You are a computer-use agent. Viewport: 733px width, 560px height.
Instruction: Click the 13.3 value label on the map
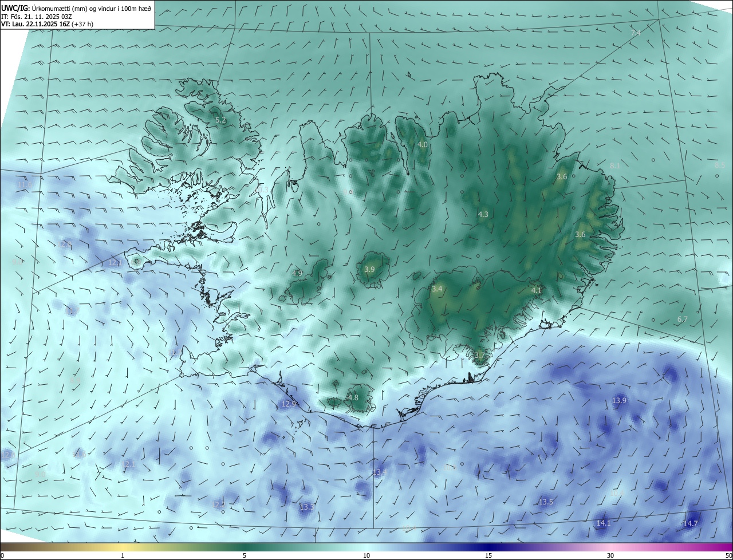(x=306, y=507)
